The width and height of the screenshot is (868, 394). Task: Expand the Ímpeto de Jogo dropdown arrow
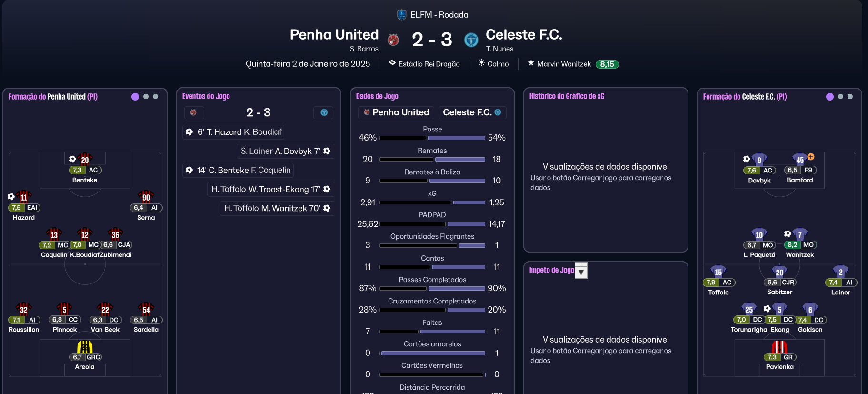pos(581,271)
